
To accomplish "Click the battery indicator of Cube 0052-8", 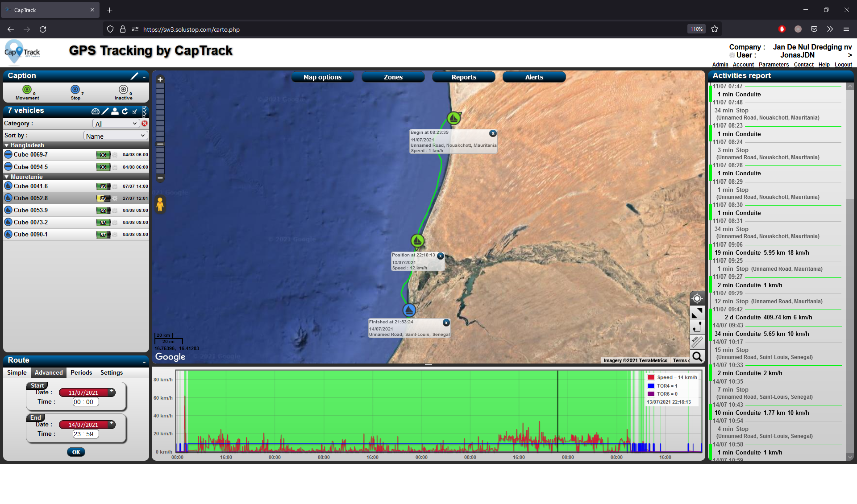I will coord(104,198).
